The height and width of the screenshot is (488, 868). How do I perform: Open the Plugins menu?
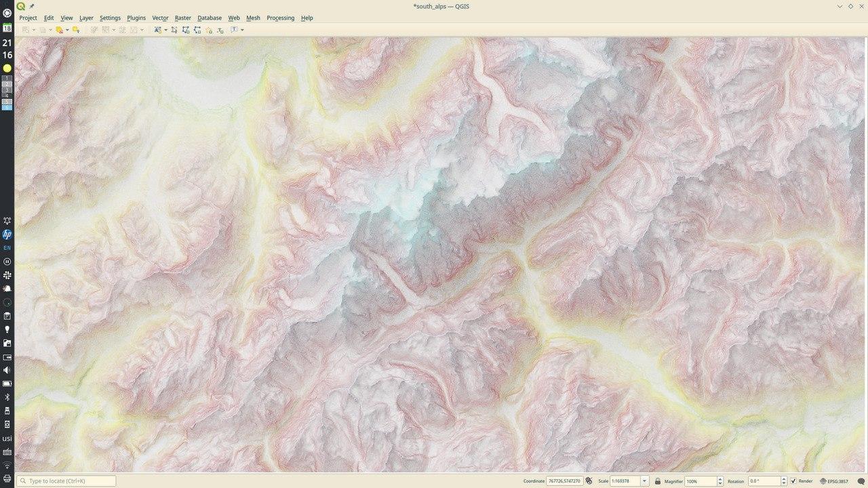(x=136, y=18)
